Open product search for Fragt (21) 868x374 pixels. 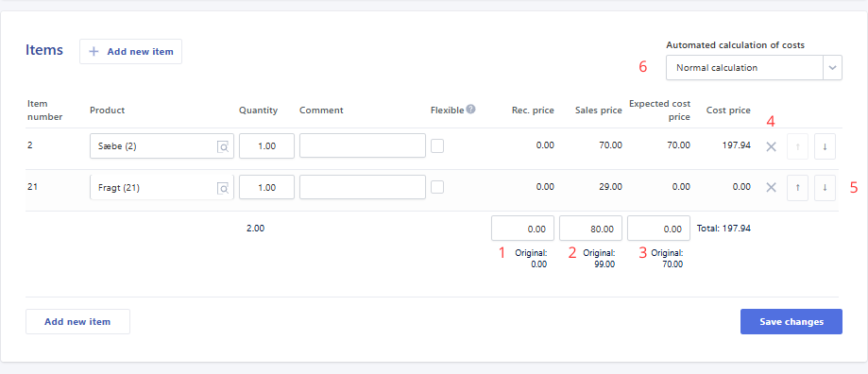click(x=223, y=188)
